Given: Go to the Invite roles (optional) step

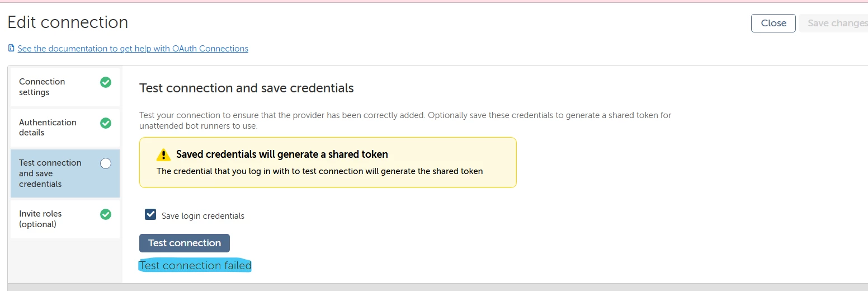Looking at the screenshot, I should [65, 219].
